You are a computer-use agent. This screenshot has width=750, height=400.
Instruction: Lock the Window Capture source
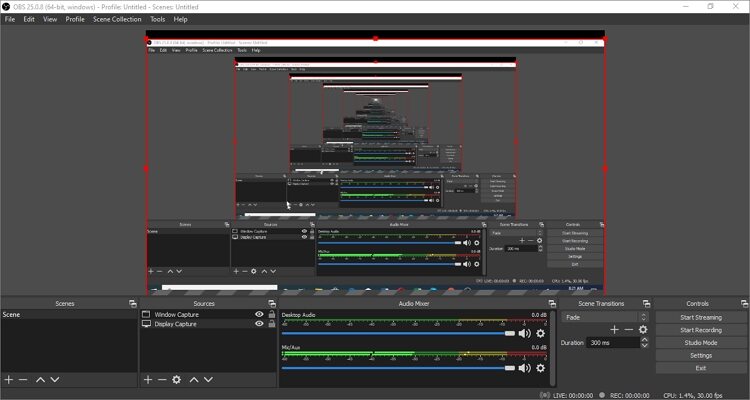click(272, 314)
